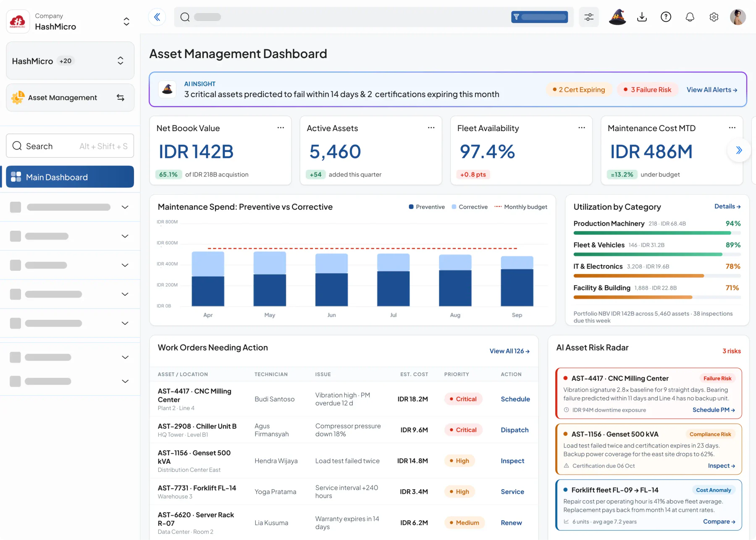
Task: Click Inspect action in Genset work order row
Action: pos(512,461)
